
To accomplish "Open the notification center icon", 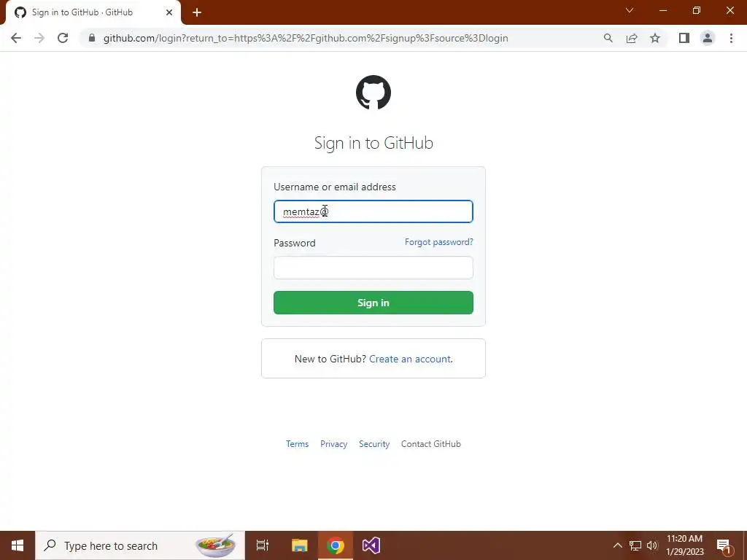I will 724,545.
